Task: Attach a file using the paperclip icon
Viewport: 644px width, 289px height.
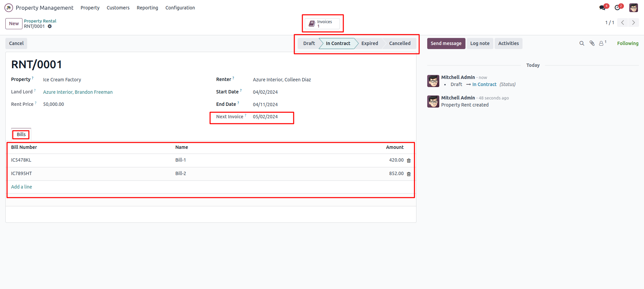Action: pos(592,43)
